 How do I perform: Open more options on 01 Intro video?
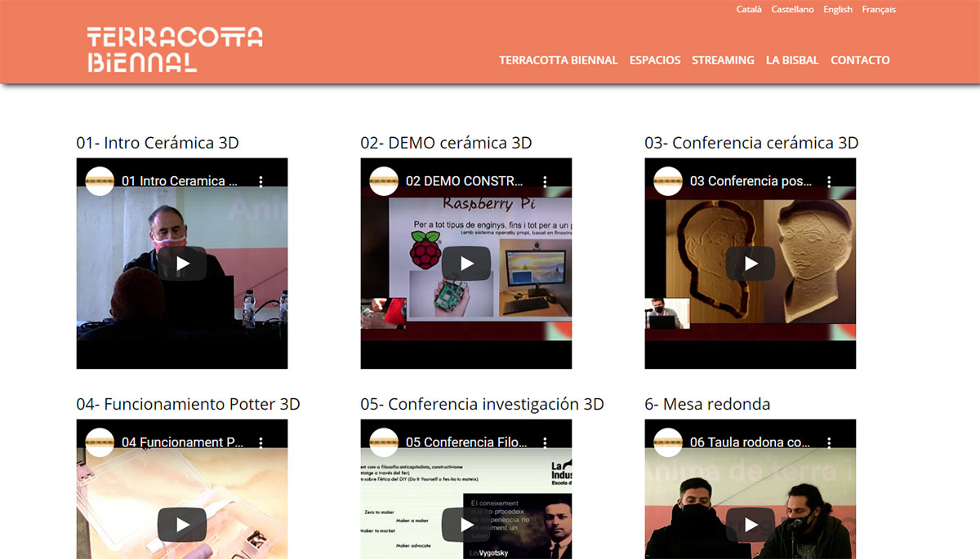tap(261, 181)
